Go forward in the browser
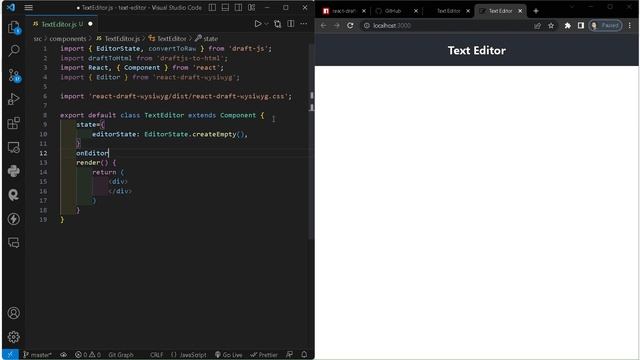640x360 pixels. click(337, 25)
